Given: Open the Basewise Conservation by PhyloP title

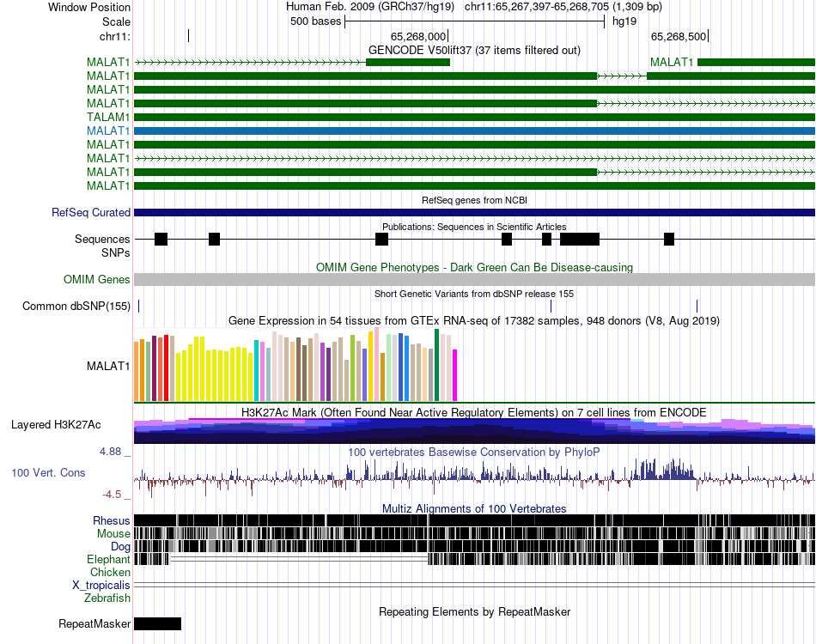Looking at the screenshot, I should [x=473, y=452].
